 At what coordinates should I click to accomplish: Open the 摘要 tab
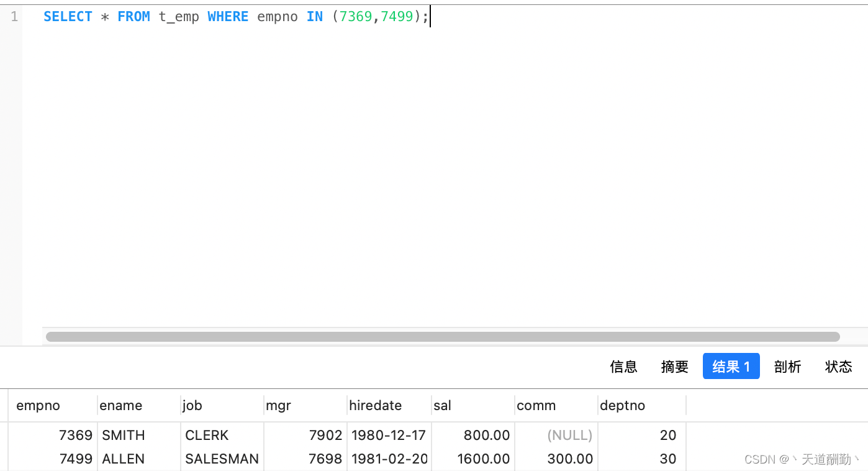click(x=674, y=367)
